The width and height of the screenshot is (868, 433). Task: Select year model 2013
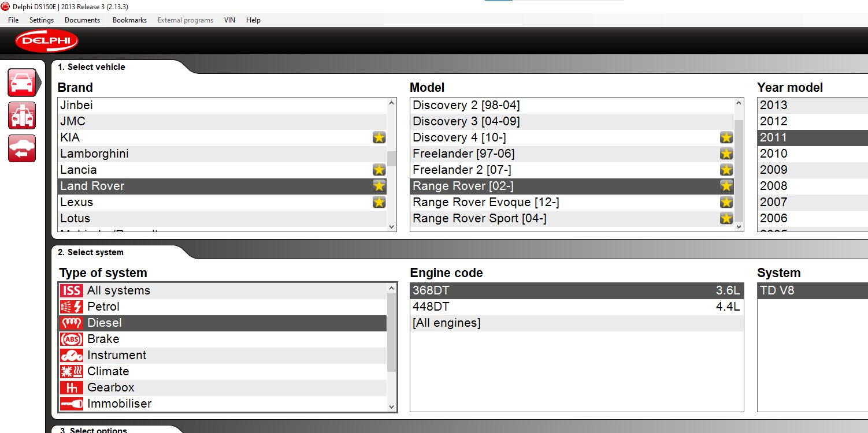(x=813, y=105)
